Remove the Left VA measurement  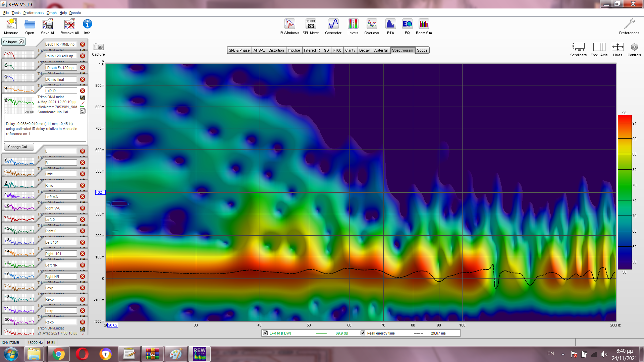tap(83, 197)
